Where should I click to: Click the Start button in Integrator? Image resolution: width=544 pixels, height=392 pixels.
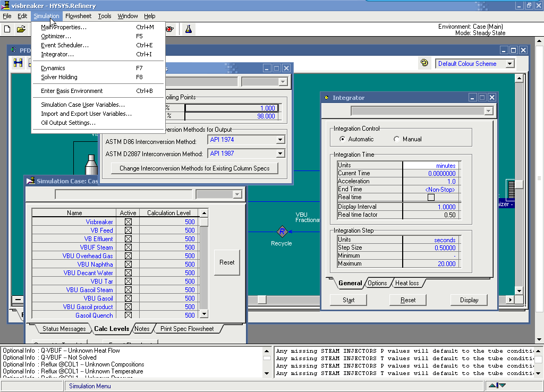tap(348, 300)
